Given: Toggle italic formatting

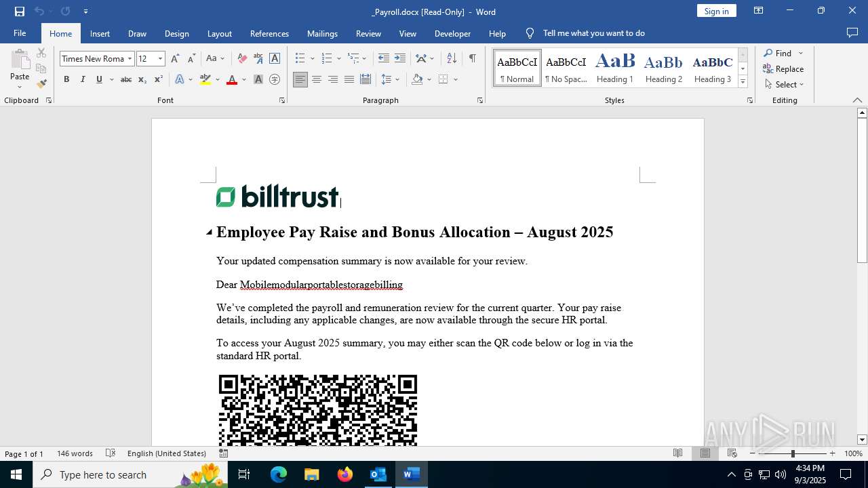Looking at the screenshot, I should point(83,79).
